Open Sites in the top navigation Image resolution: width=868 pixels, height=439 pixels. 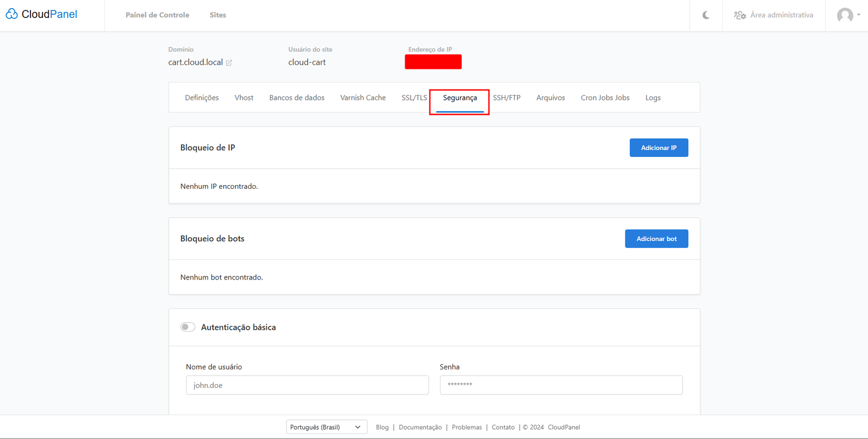pyautogui.click(x=218, y=15)
